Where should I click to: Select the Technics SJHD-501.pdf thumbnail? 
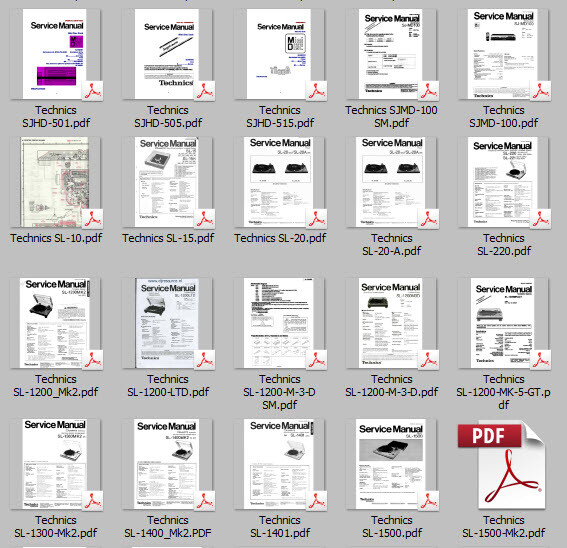point(55,54)
